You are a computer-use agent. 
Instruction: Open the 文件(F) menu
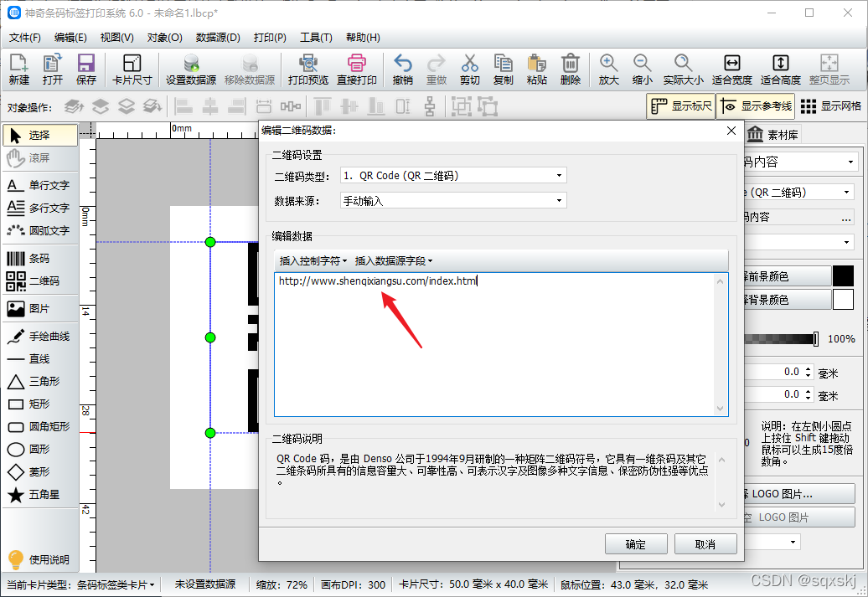coord(25,37)
